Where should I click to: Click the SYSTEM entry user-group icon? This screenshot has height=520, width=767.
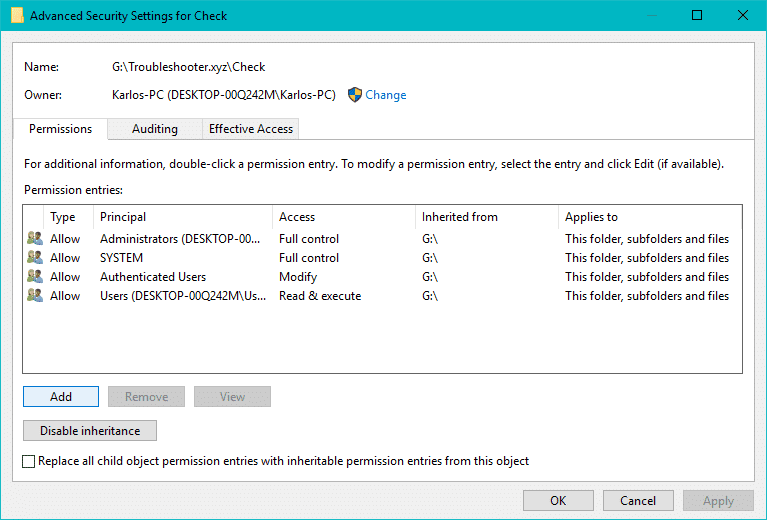coord(35,258)
